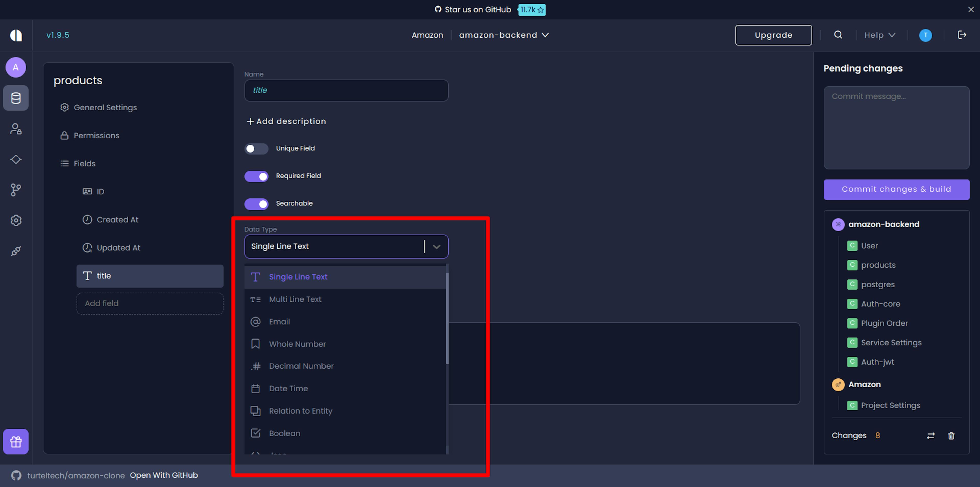
Task: Collapse the Data Type dropdown chevron
Action: coord(436,247)
